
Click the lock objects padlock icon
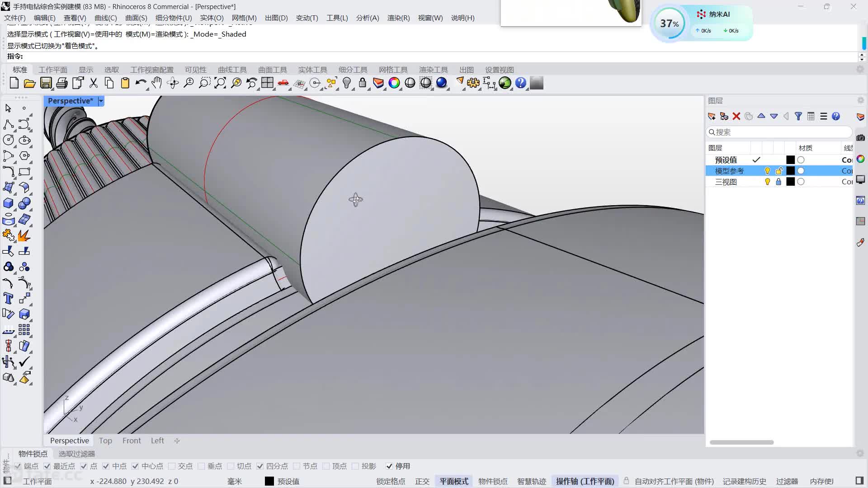363,83
